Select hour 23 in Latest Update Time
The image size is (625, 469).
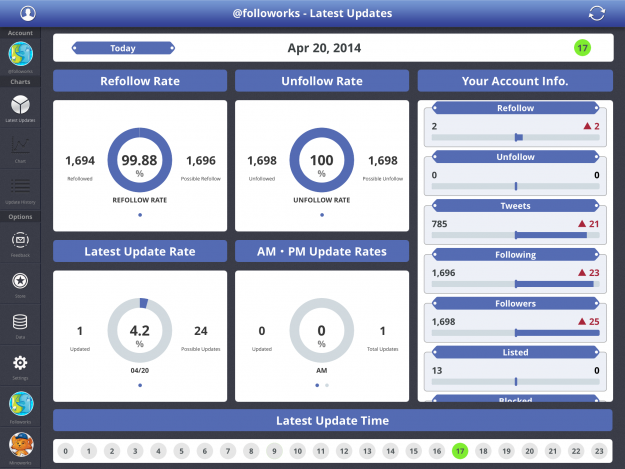598,451
